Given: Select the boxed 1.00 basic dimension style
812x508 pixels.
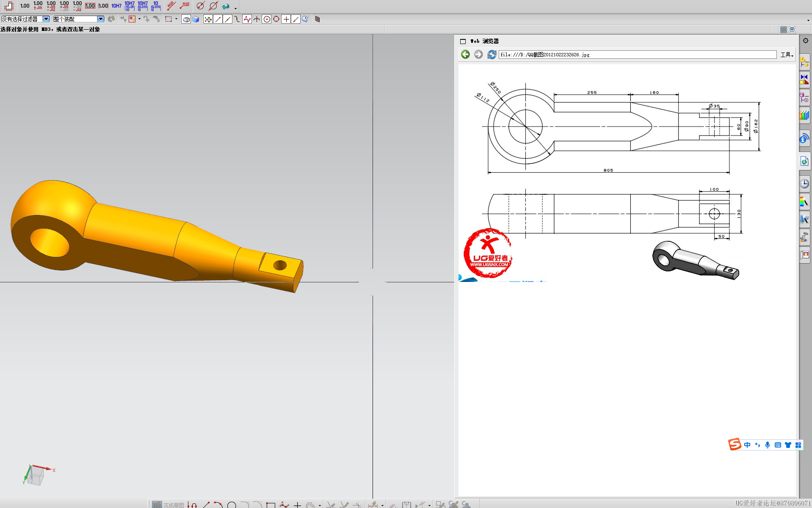Looking at the screenshot, I should click(90, 6).
